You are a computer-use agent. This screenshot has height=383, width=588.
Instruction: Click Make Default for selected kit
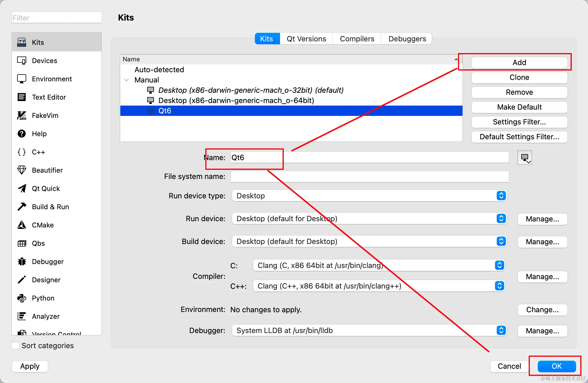(x=519, y=107)
